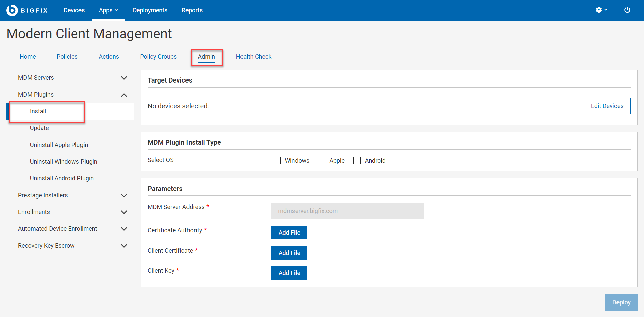Select Uninstall Apple Plugin in sidebar
The height and width of the screenshot is (321, 644).
coord(59,145)
